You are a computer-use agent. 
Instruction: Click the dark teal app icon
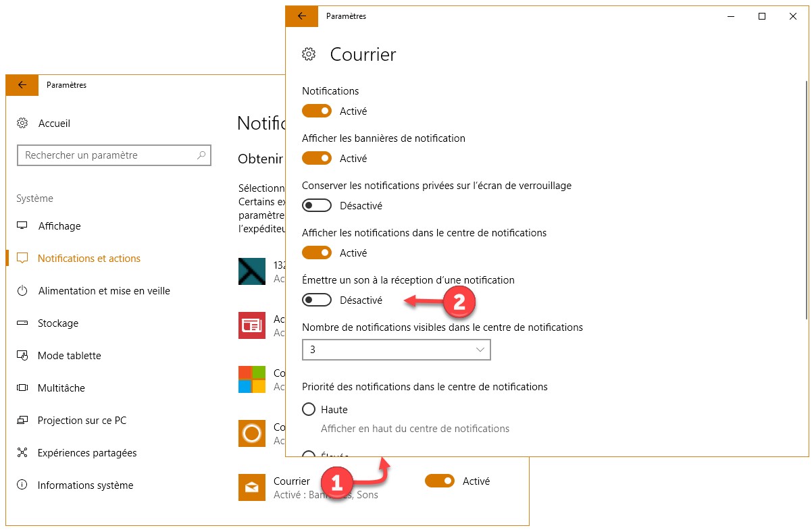[x=252, y=271]
